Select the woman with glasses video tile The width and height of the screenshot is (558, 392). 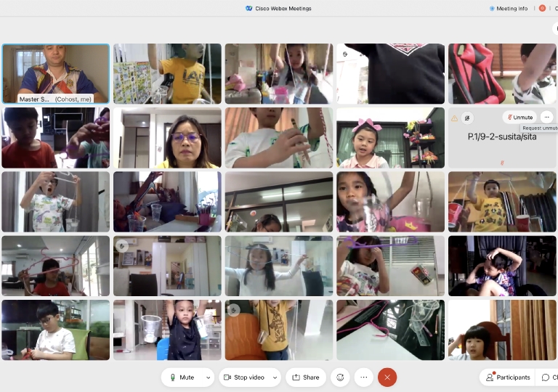pos(167,138)
